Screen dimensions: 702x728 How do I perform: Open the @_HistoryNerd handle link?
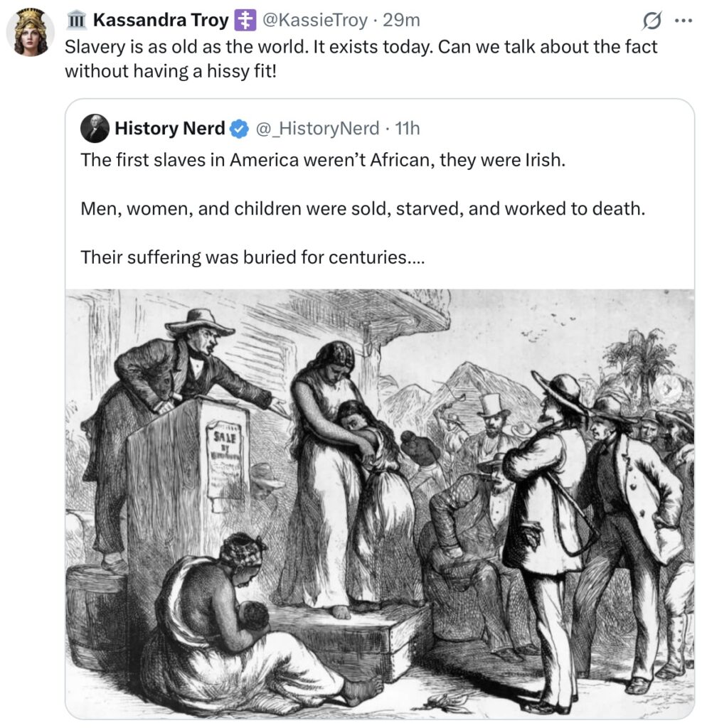click(317, 129)
